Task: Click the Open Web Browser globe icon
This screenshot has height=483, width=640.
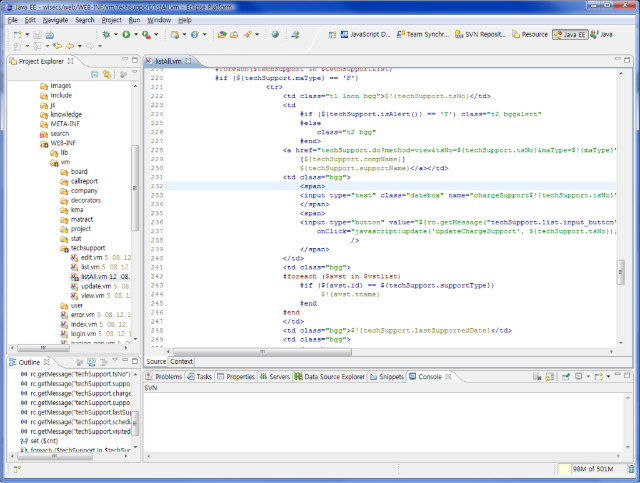Action: pos(275,35)
